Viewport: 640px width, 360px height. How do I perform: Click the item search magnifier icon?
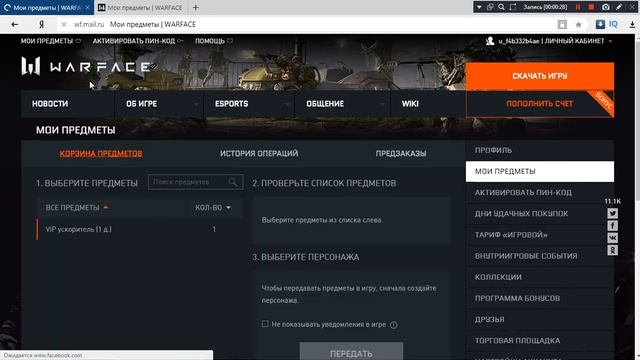pyautogui.click(x=233, y=182)
